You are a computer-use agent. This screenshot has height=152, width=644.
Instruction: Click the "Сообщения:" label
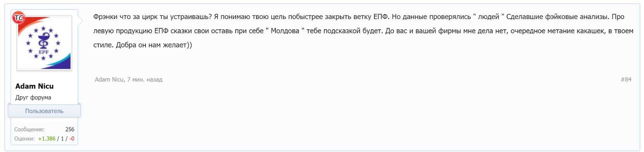coord(29,129)
